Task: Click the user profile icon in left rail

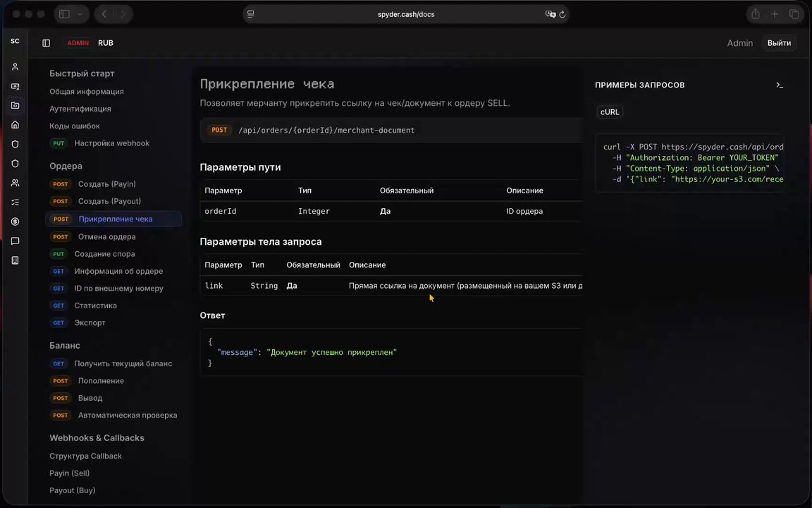Action: [x=15, y=67]
